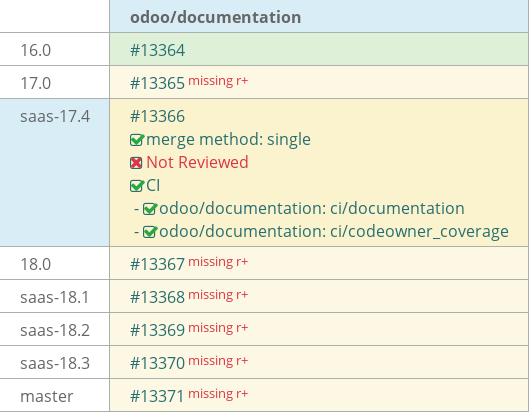Click 'missing r+' next to #13371
This screenshot has width=529, height=412.
[218, 394]
